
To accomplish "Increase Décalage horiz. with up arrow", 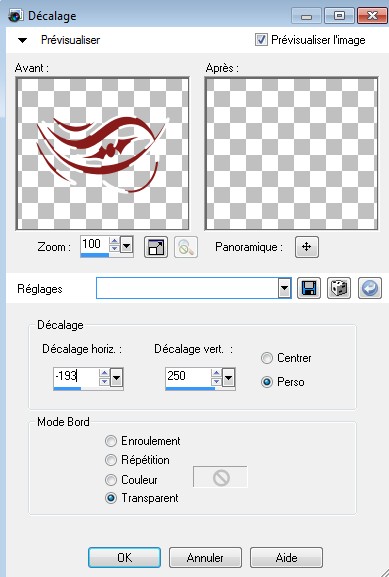I will (105, 373).
